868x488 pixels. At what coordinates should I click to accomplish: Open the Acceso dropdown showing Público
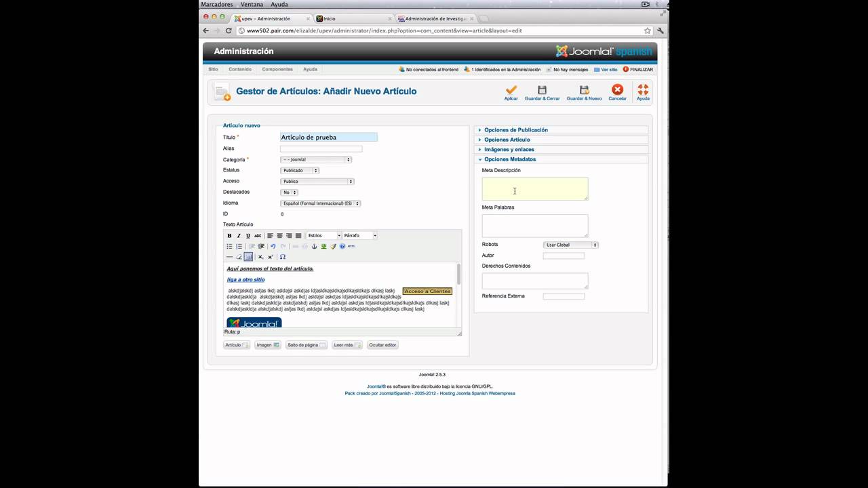(x=317, y=181)
